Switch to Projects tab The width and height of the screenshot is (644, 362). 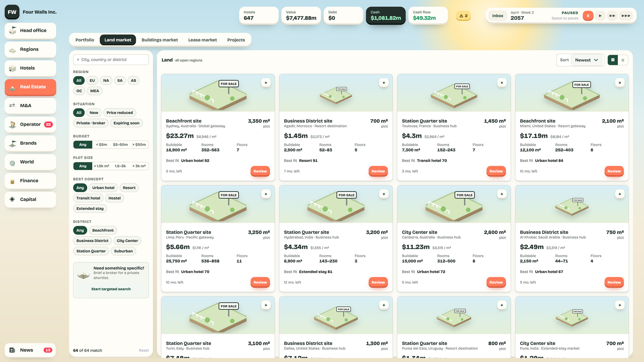[236, 40]
